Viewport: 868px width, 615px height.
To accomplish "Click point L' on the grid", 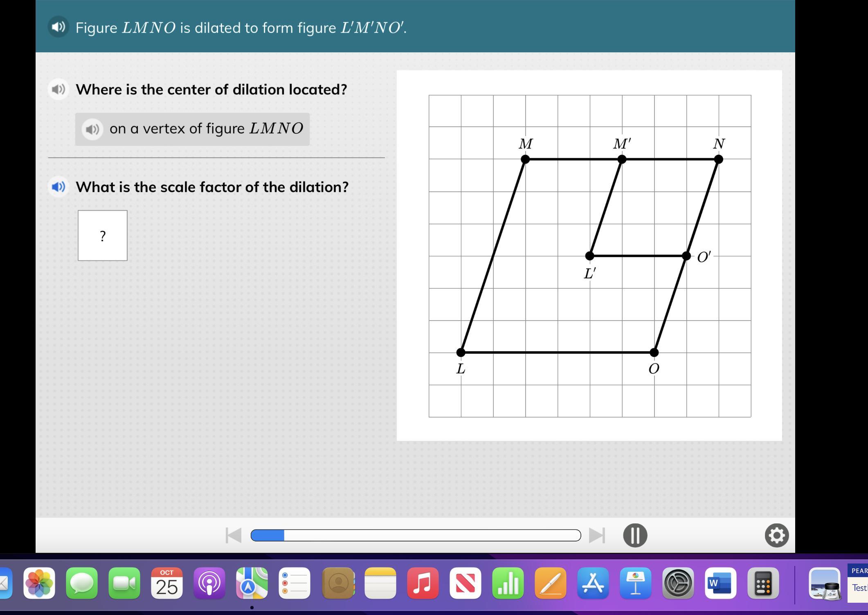I will (589, 256).
